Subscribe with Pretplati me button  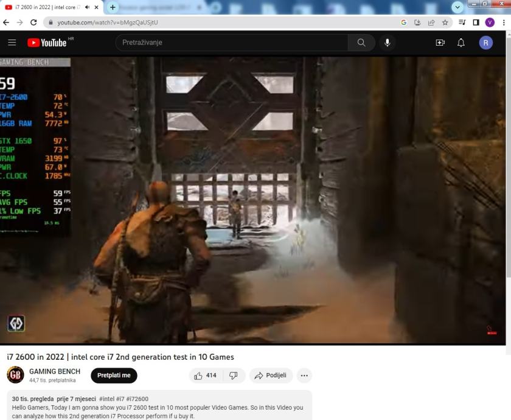pos(114,376)
